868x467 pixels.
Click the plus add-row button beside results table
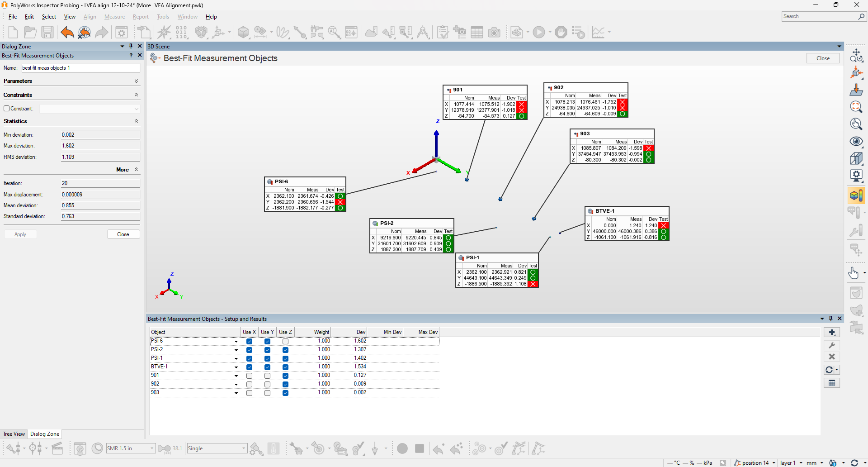coord(832,332)
